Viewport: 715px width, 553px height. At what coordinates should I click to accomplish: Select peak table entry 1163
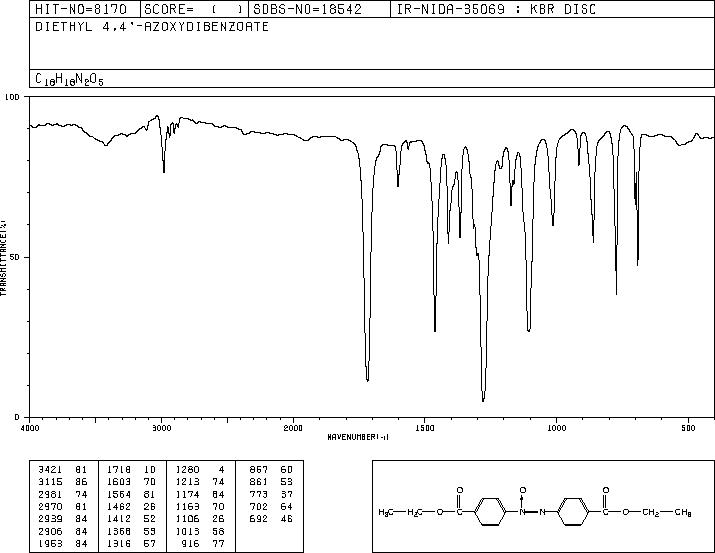point(187,506)
